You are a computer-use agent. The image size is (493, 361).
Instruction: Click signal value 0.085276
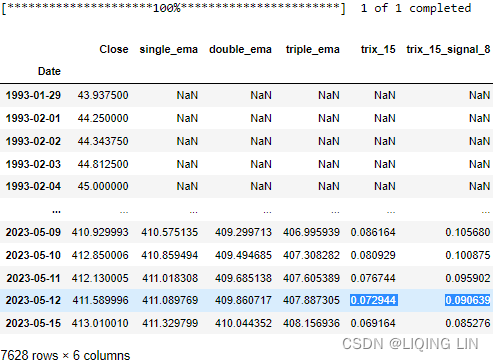coord(468,323)
